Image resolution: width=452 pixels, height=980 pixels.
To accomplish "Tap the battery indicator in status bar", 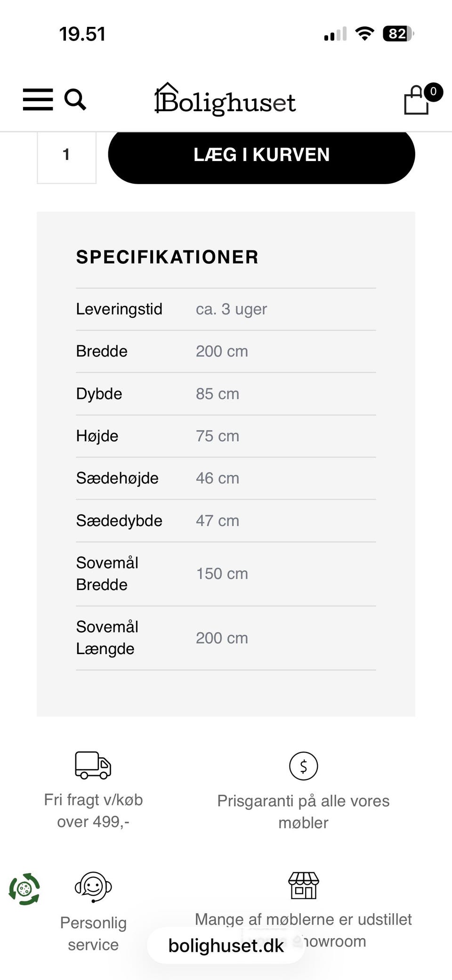I will click(x=398, y=34).
